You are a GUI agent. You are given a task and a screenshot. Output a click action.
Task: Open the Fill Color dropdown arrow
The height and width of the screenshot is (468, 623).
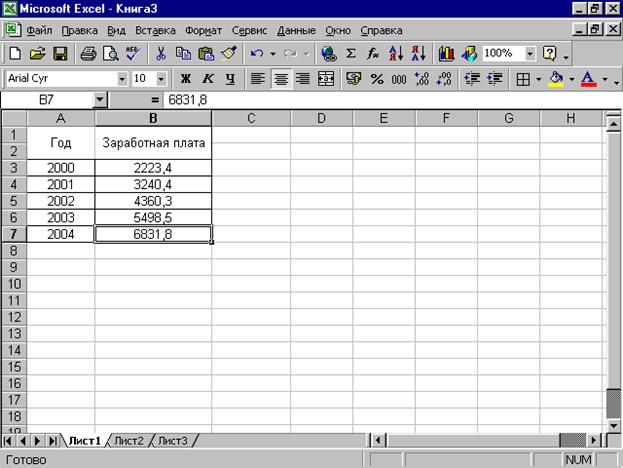[x=572, y=79]
